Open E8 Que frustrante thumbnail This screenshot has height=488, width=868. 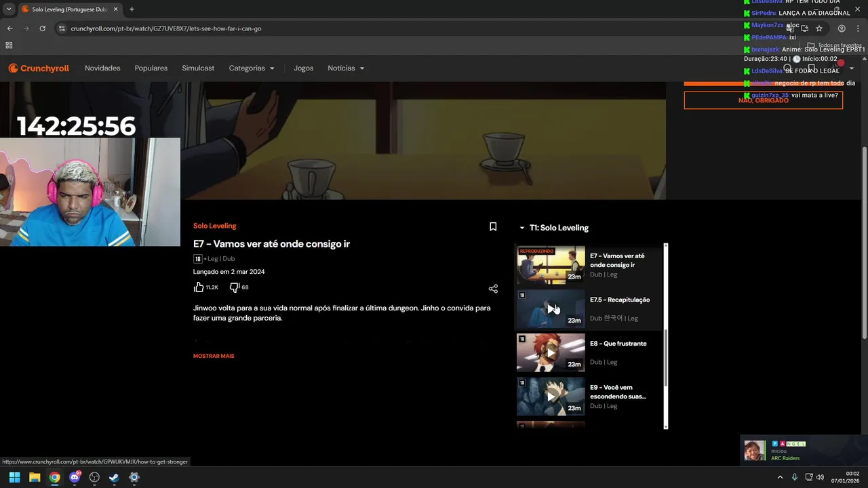(x=551, y=352)
